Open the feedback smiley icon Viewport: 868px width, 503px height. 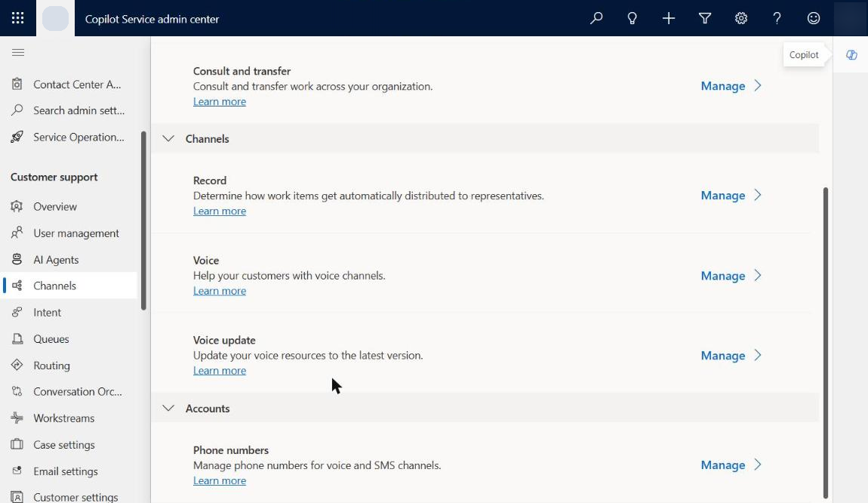pyautogui.click(x=813, y=18)
